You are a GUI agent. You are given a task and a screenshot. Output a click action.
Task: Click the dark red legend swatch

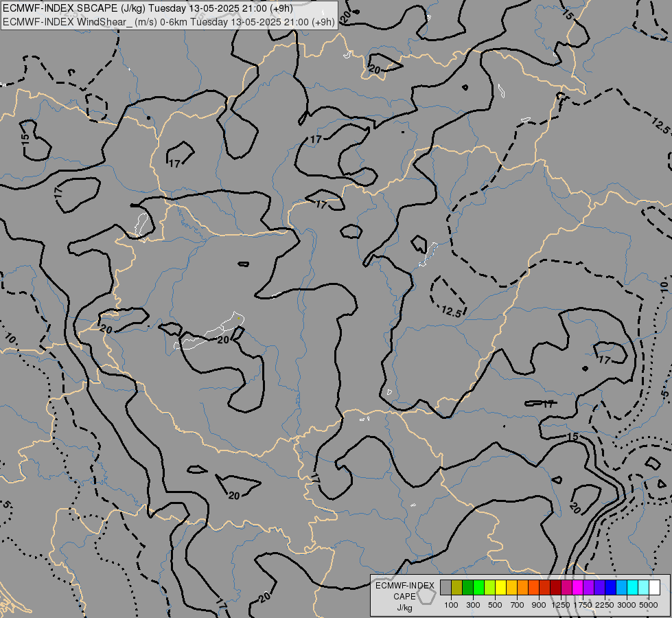(x=555, y=587)
